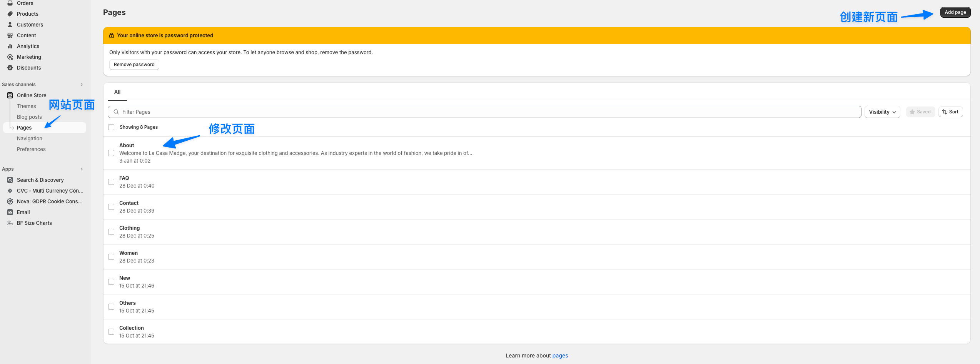Click the BF Size Charts app icon

10,223
